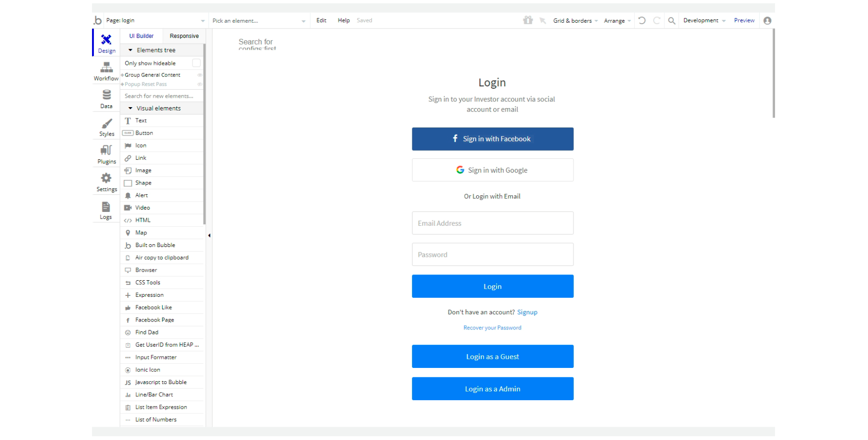Select the Map element tool
This screenshot has width=868, height=440.
click(x=162, y=233)
